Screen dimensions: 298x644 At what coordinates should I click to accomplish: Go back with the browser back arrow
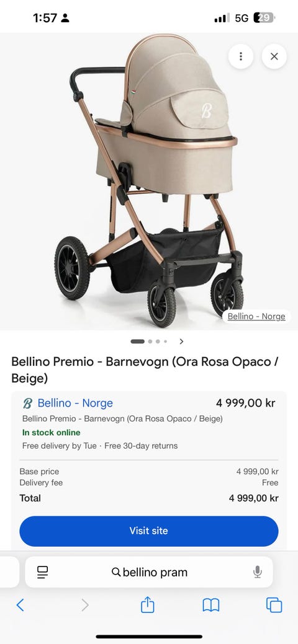pyautogui.click(x=20, y=605)
